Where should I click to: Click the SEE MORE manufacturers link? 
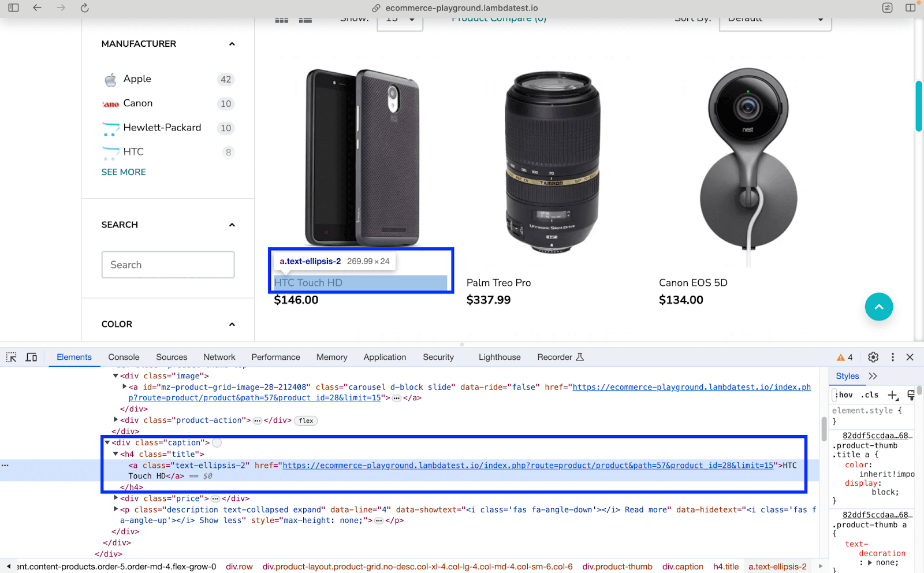pos(124,172)
